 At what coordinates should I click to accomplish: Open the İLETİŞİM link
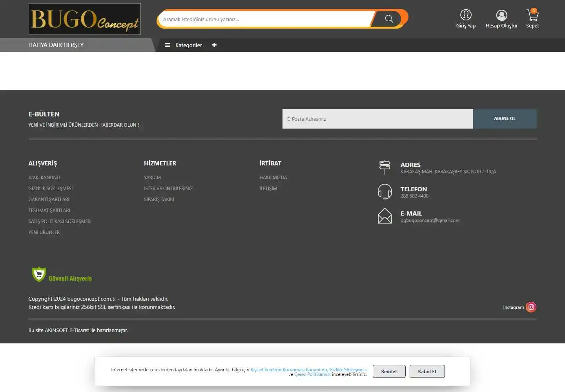268,189
